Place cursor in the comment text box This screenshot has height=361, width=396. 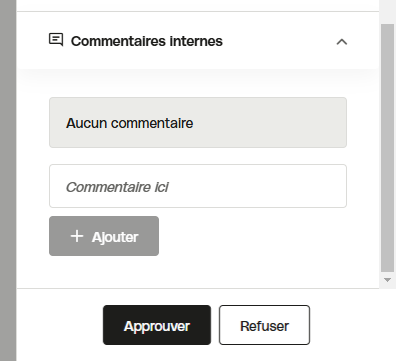point(198,186)
